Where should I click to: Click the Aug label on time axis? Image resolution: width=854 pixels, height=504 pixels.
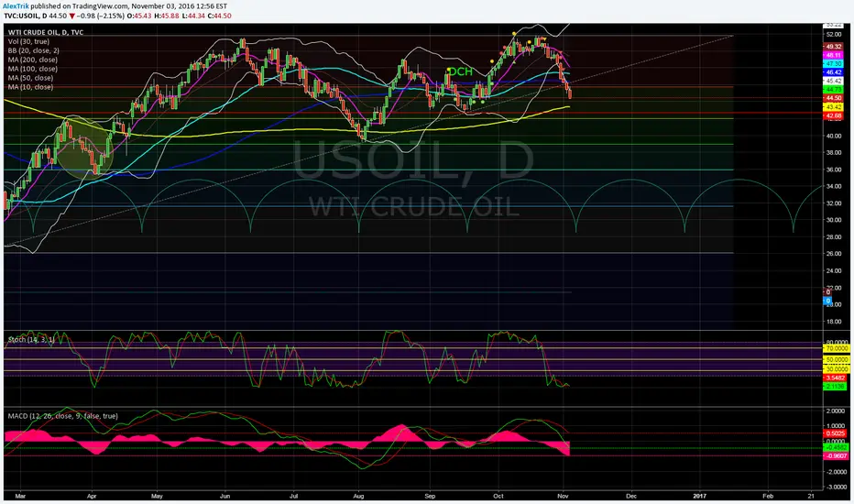click(x=358, y=496)
